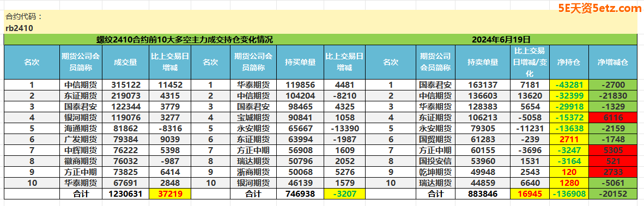This screenshot has height=206, width=644.
Task: Click the cell showing -8210
Action: (x=344, y=96)
